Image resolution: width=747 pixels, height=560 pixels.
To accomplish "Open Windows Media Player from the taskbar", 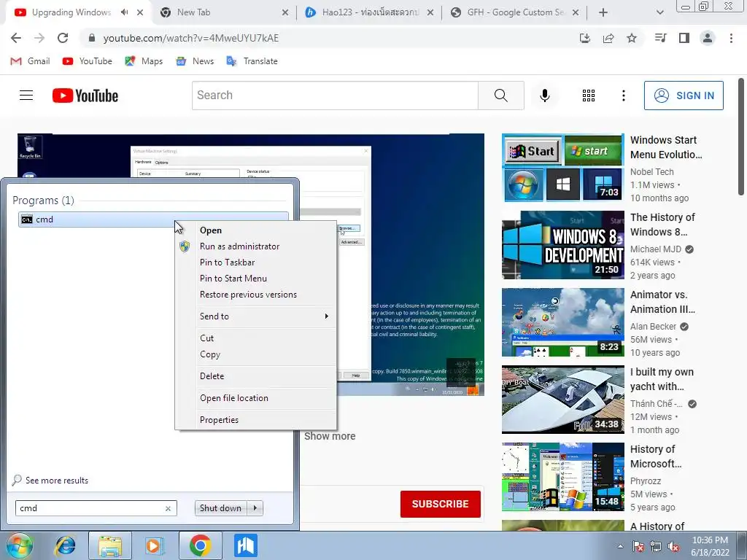I will [153, 545].
